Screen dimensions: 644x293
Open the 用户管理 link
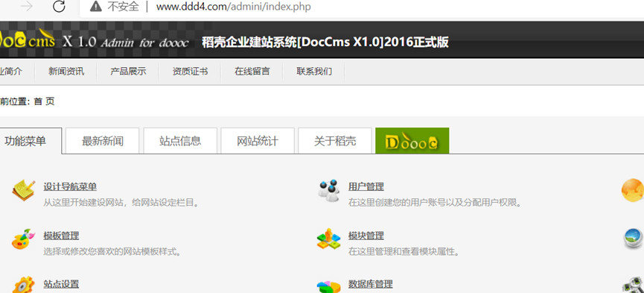tap(366, 187)
